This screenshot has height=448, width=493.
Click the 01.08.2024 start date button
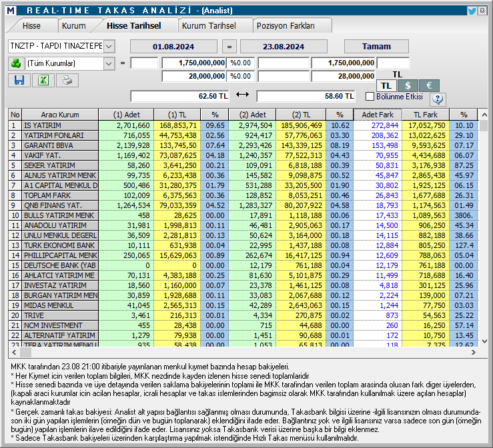[173, 47]
